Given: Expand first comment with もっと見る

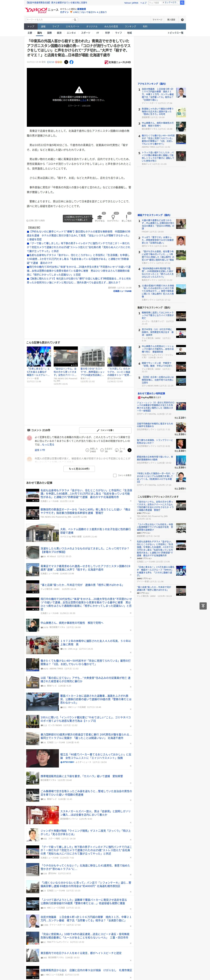Looking at the screenshot, I should point(48,444).
